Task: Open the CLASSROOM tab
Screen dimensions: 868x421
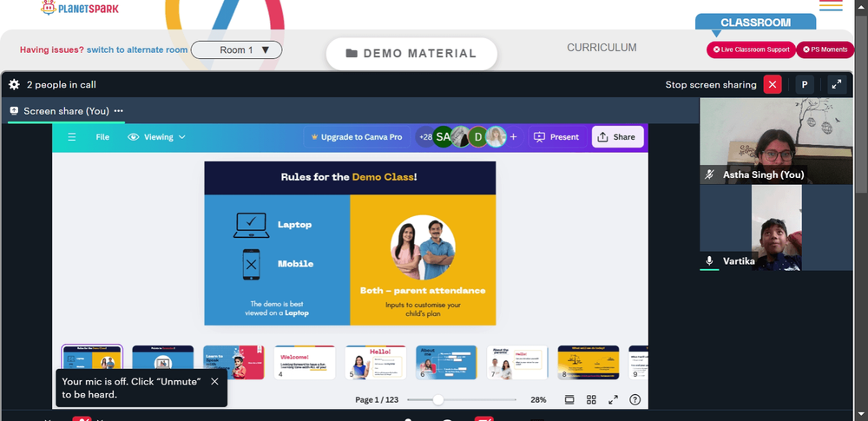Action: tap(755, 23)
